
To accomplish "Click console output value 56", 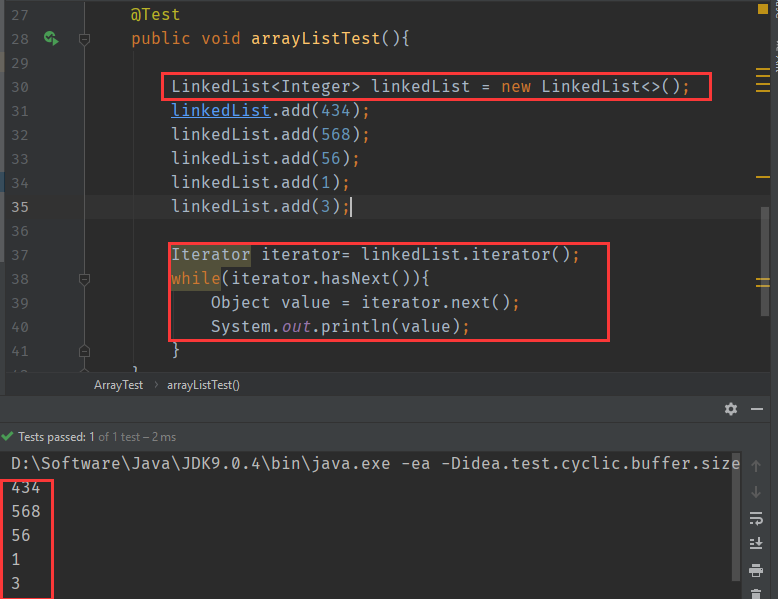I will coord(21,535).
